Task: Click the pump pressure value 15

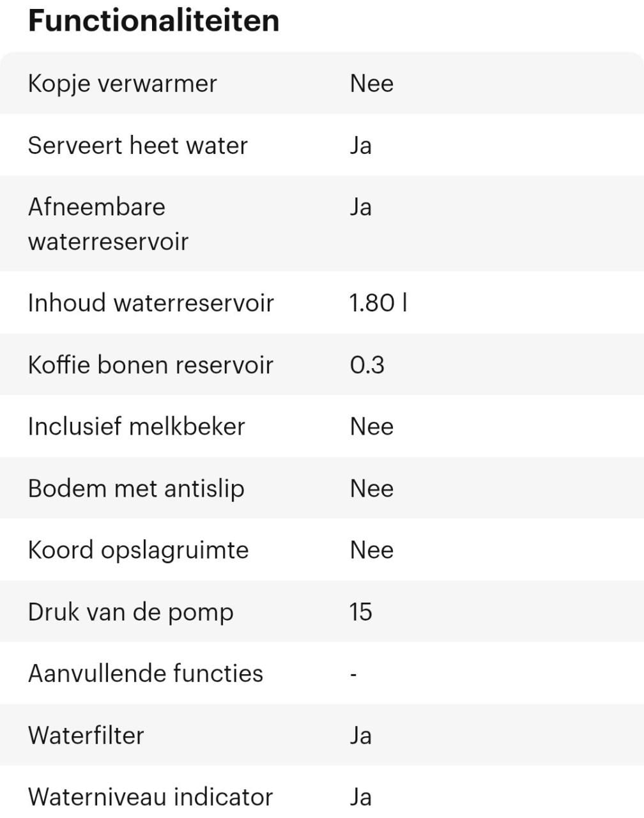Action: coord(360,612)
